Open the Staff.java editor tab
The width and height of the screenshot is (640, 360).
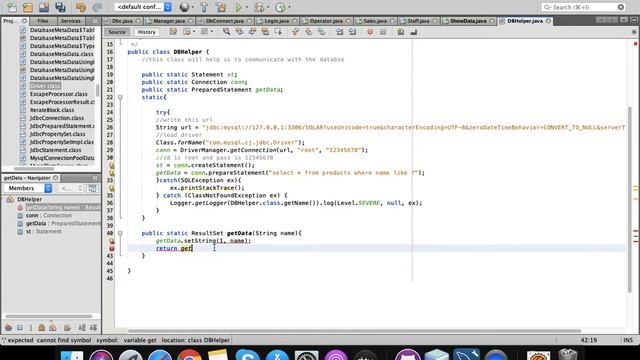(x=418, y=21)
